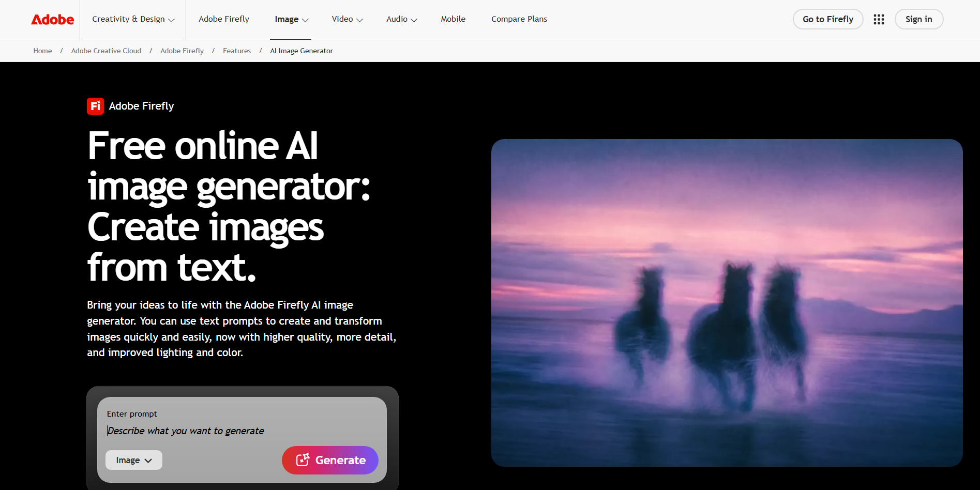Click the horses hero image

(727, 303)
